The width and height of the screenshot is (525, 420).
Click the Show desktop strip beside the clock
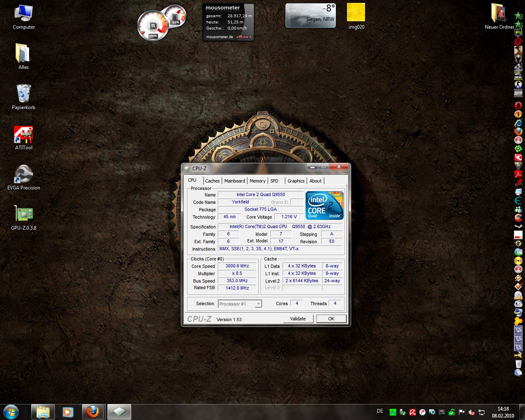522,412
